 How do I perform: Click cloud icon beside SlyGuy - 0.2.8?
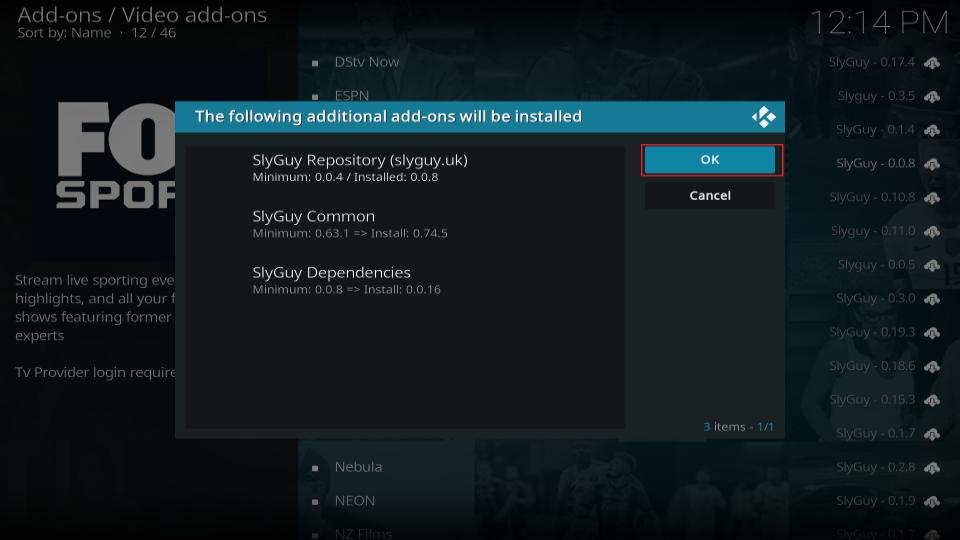[932, 467]
